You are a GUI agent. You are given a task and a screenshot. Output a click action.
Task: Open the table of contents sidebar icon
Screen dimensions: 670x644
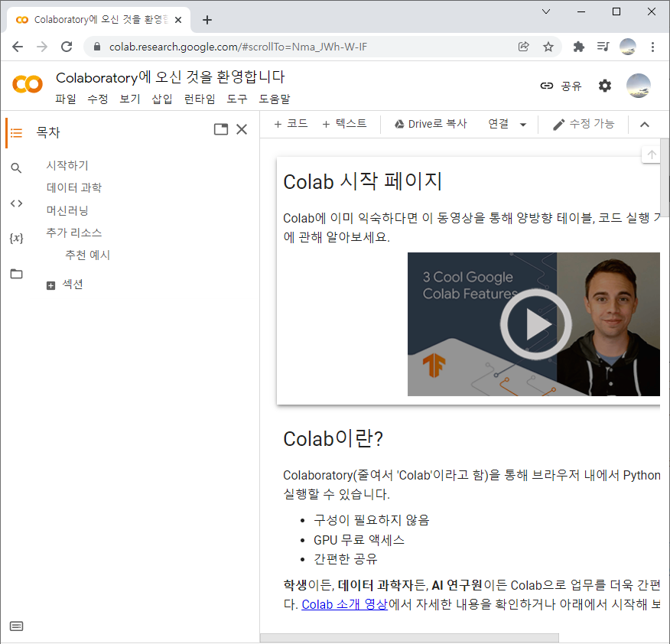16,133
